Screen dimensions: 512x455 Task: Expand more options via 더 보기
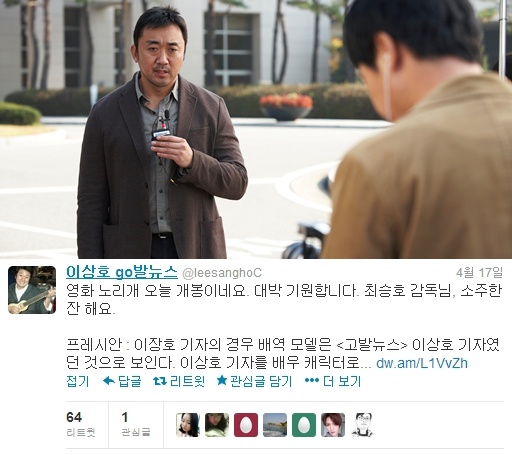tap(342, 381)
